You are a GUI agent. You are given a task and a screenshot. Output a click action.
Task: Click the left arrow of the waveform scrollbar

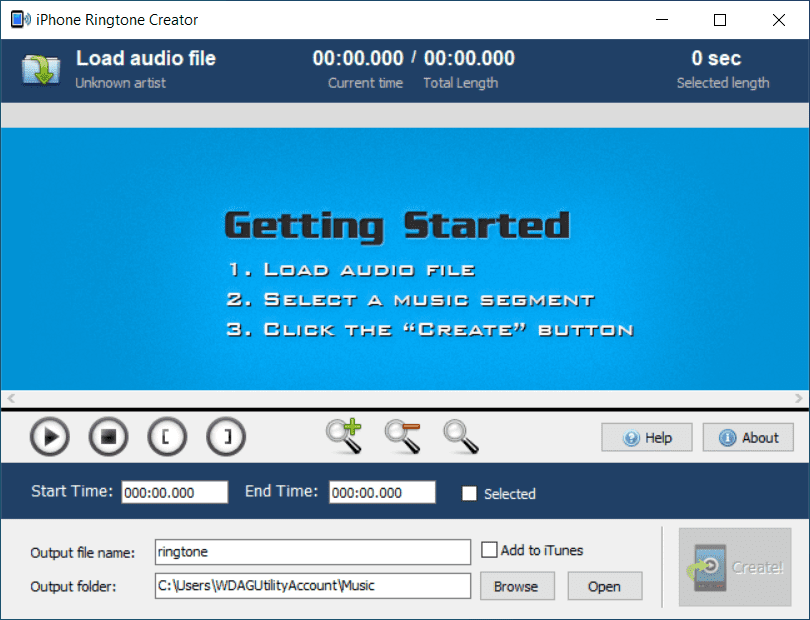11,398
